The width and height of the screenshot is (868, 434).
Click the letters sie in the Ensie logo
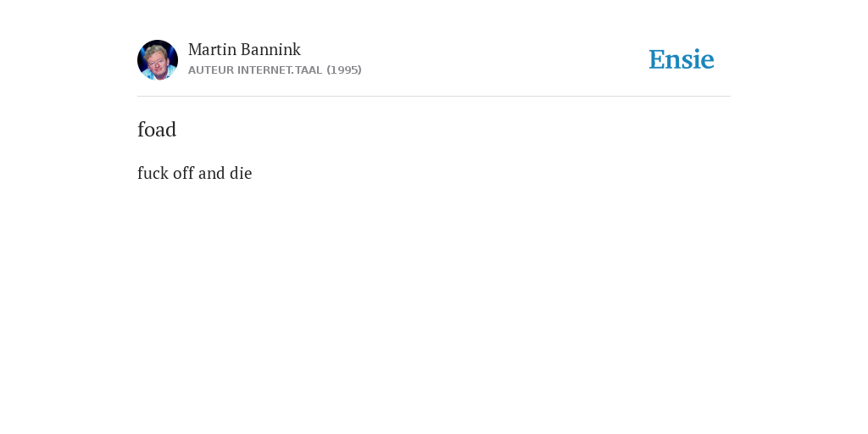[698, 60]
